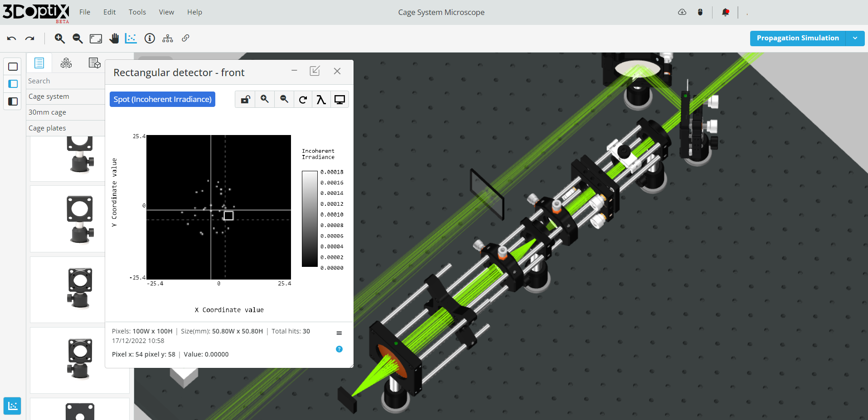Open the Tools menu
The height and width of the screenshot is (420, 868).
(137, 12)
